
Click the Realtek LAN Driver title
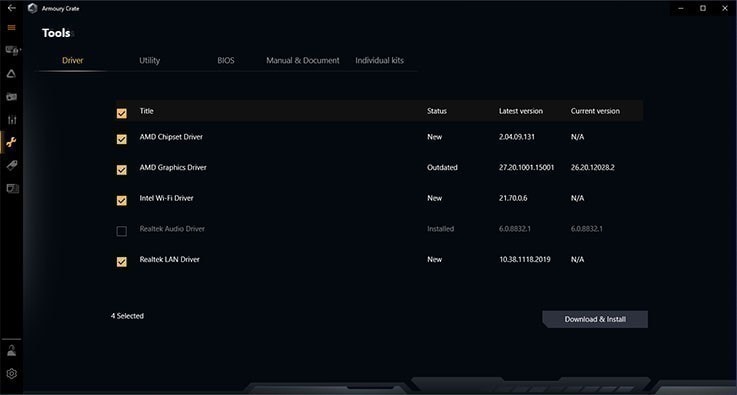(x=170, y=259)
